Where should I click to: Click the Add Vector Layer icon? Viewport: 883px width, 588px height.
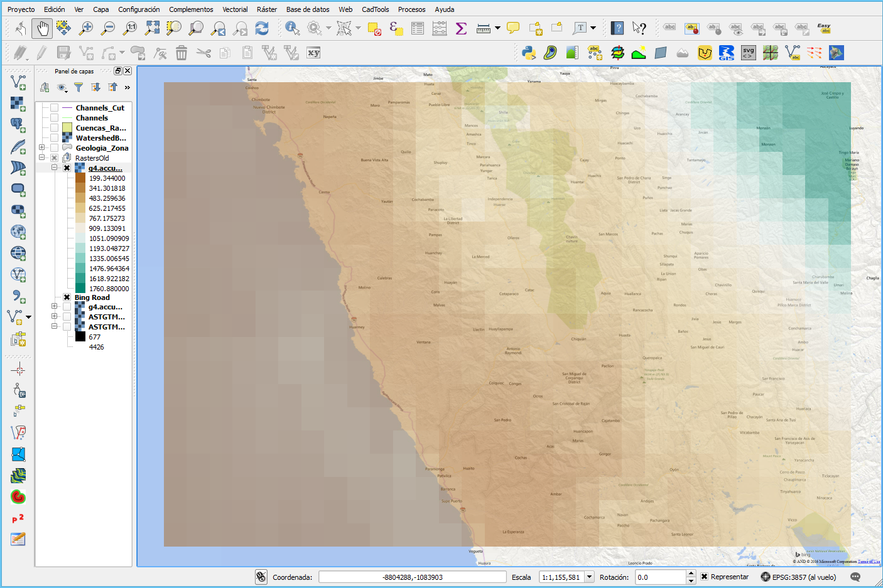(x=18, y=82)
